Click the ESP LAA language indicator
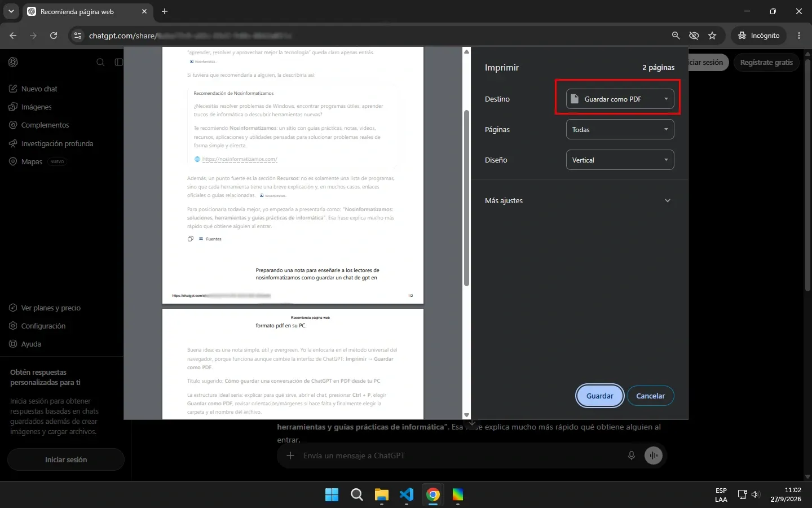The height and width of the screenshot is (508, 812). (x=721, y=495)
